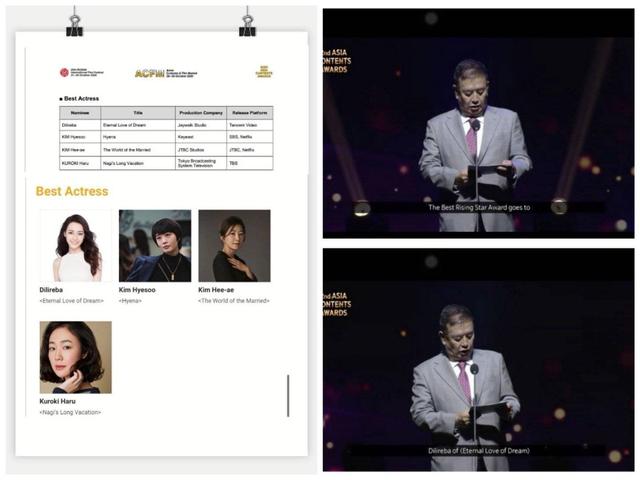
Task: Click the Asia Contents Awards watermark in the top video frame
Action: [337, 61]
